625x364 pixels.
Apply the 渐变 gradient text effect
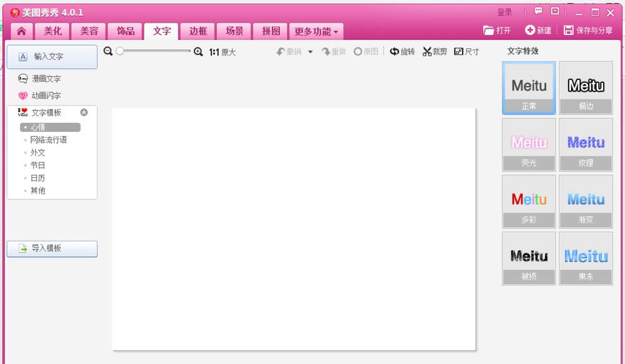pos(586,202)
